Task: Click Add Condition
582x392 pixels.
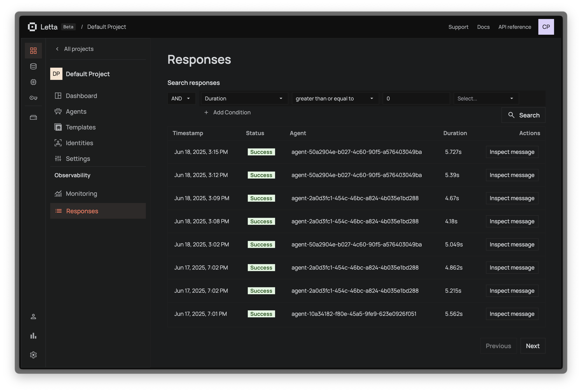Action: pos(227,112)
